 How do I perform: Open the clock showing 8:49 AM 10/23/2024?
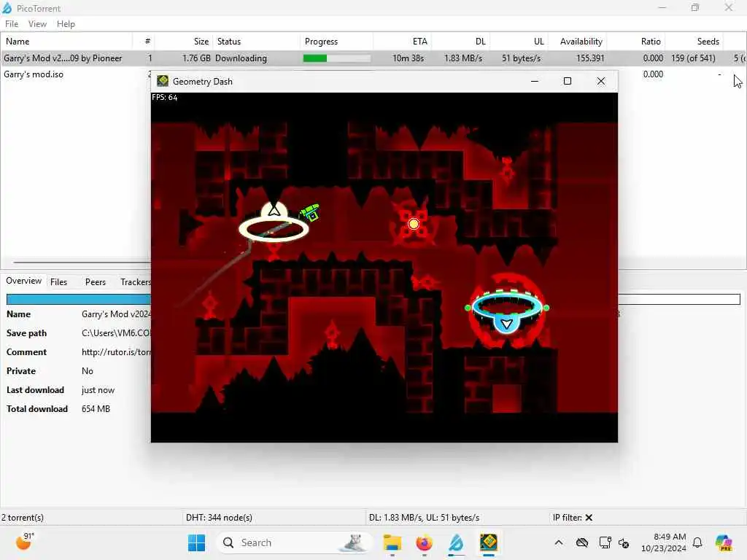[664, 542]
